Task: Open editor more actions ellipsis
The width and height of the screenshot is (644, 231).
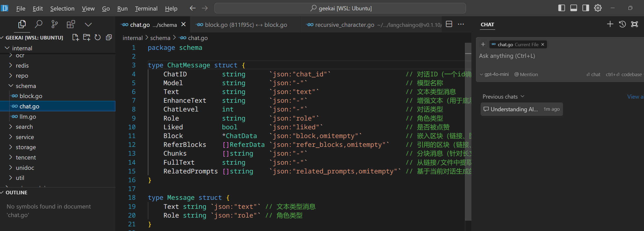Action: point(461,24)
